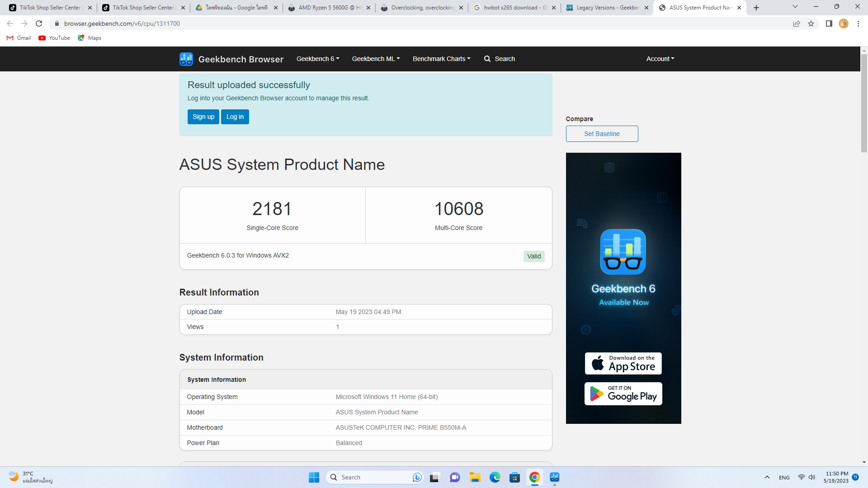Screen dimensions: 868x488
Task: Show hidden system tray icons
Action: pos(767,477)
